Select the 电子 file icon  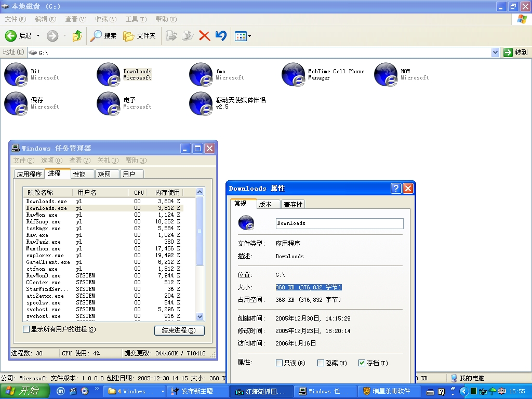(x=109, y=103)
